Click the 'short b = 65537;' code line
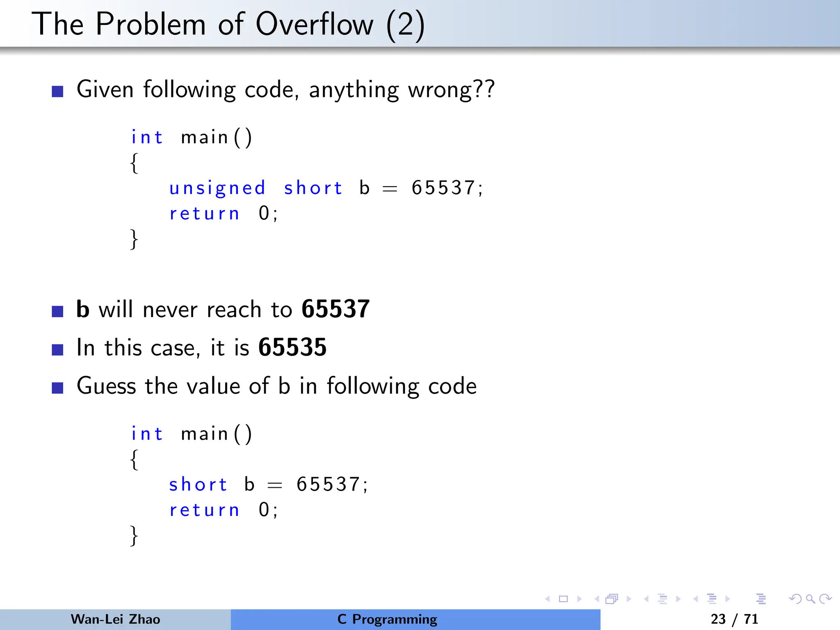The image size is (840, 630). (269, 484)
